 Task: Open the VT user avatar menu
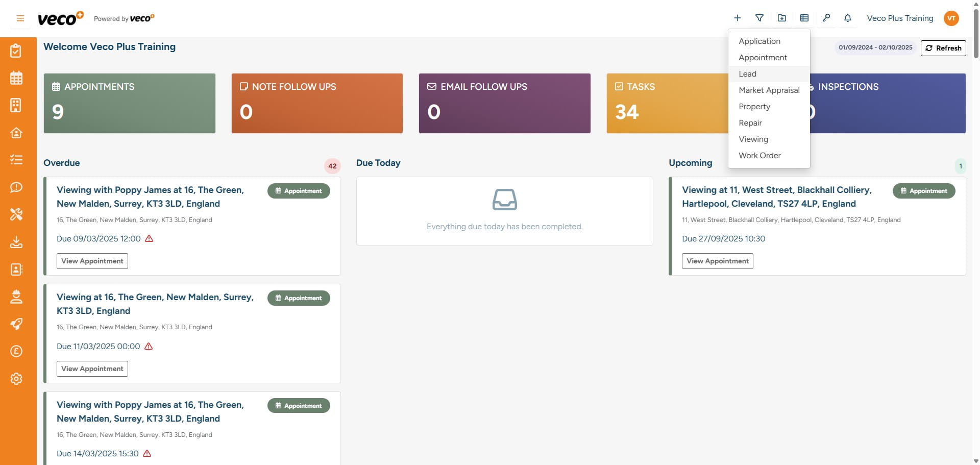[x=951, y=18]
